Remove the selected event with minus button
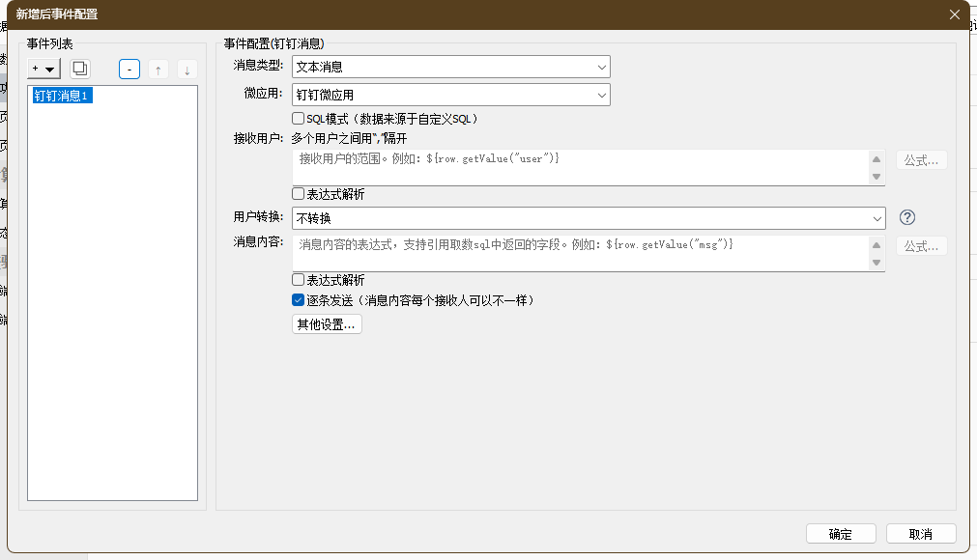 click(x=129, y=70)
